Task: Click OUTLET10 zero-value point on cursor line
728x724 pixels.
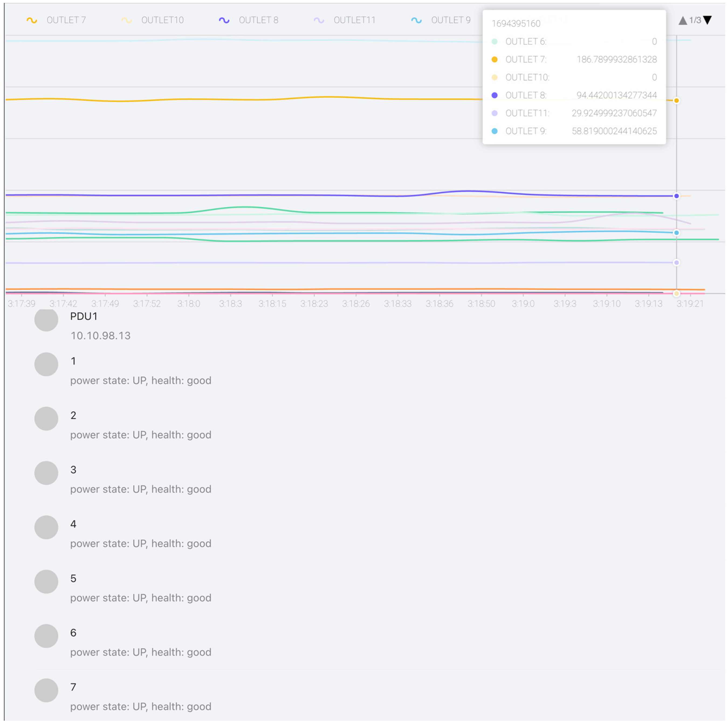Action: 677,293
